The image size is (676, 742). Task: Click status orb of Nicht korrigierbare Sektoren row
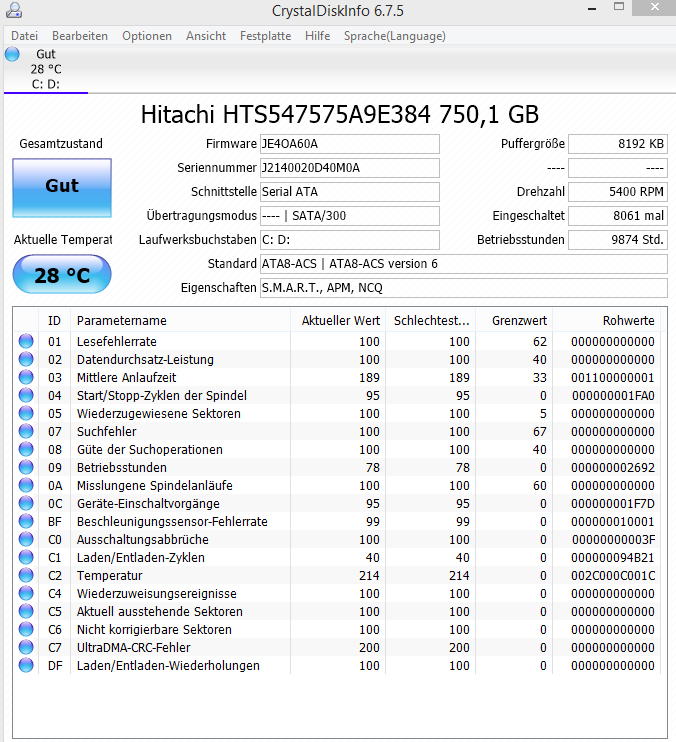26,629
